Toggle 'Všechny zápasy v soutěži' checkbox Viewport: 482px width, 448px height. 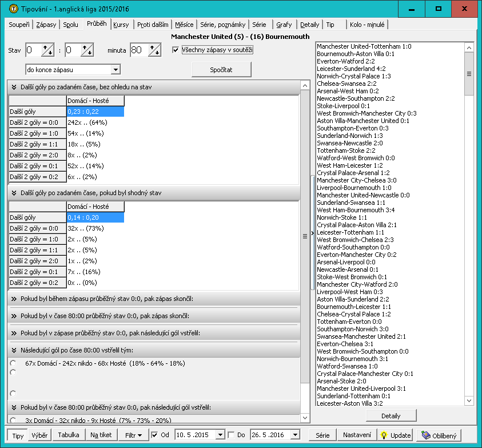pos(176,50)
